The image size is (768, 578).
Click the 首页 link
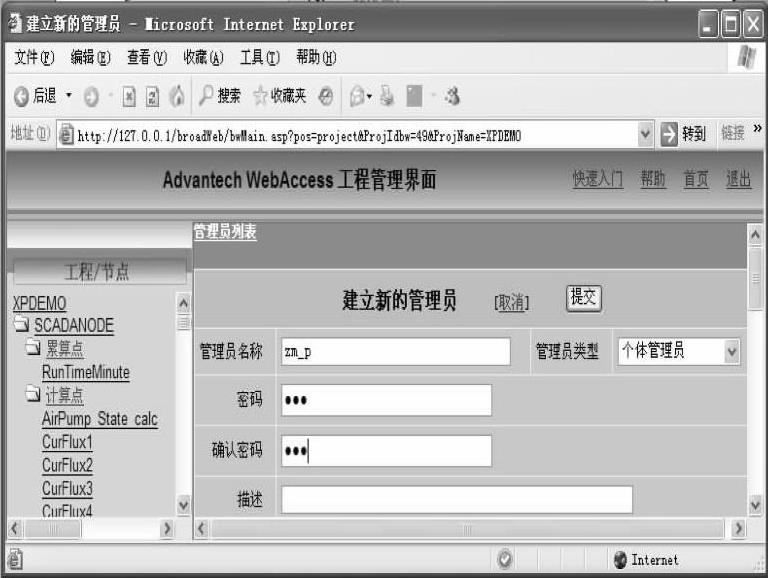696,179
